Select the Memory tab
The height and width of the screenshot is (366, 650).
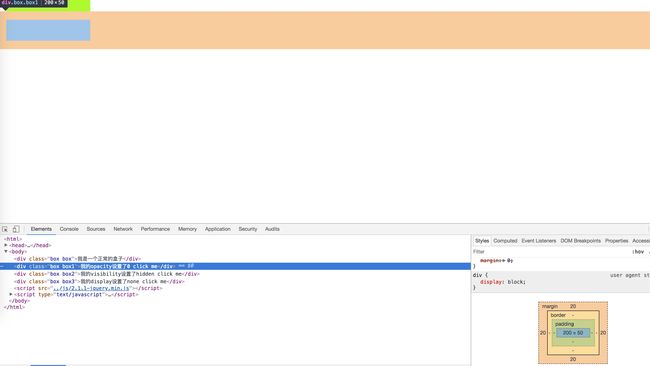tap(187, 229)
